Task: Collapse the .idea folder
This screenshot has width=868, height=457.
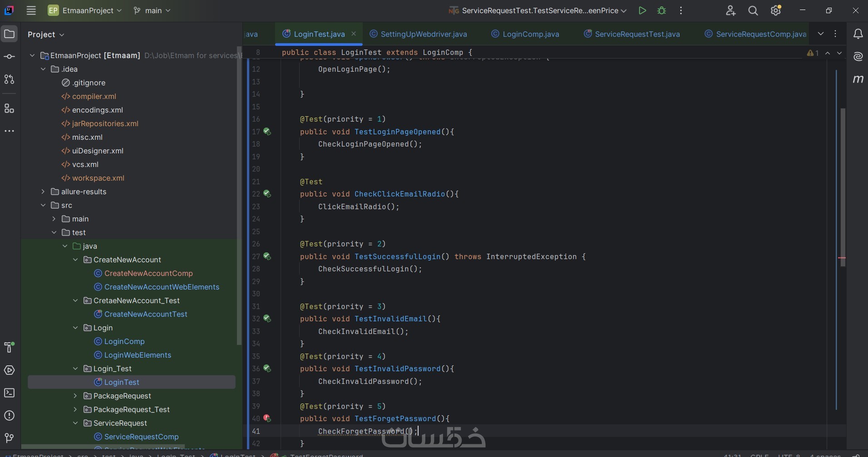Action: point(43,69)
